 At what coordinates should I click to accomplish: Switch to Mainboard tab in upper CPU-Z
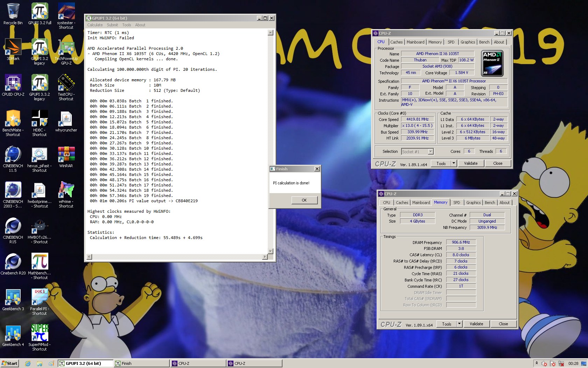click(x=415, y=42)
